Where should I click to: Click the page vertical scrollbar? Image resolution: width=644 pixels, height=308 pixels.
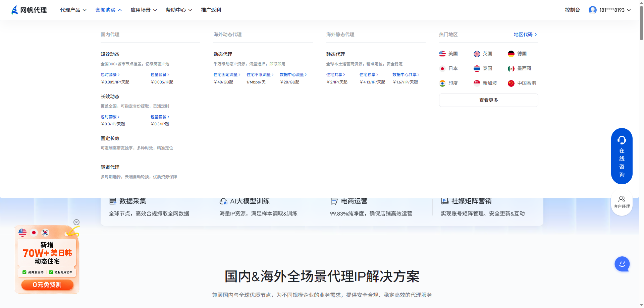641,23
